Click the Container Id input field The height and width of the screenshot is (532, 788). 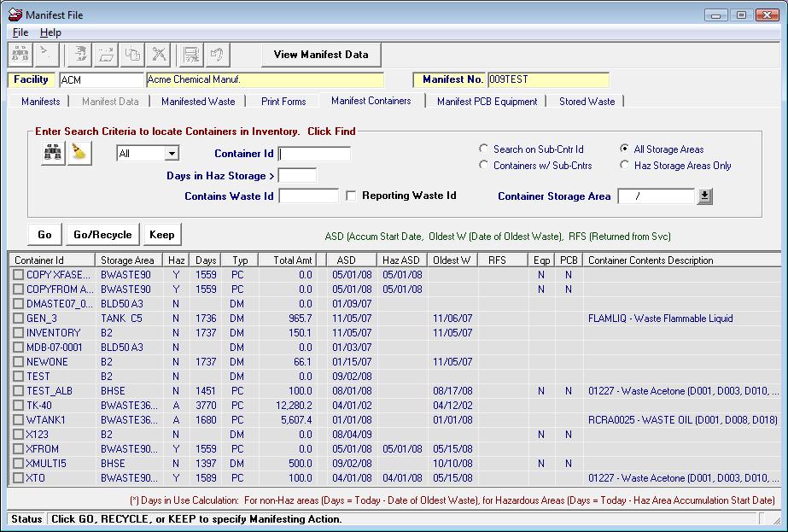coord(314,154)
